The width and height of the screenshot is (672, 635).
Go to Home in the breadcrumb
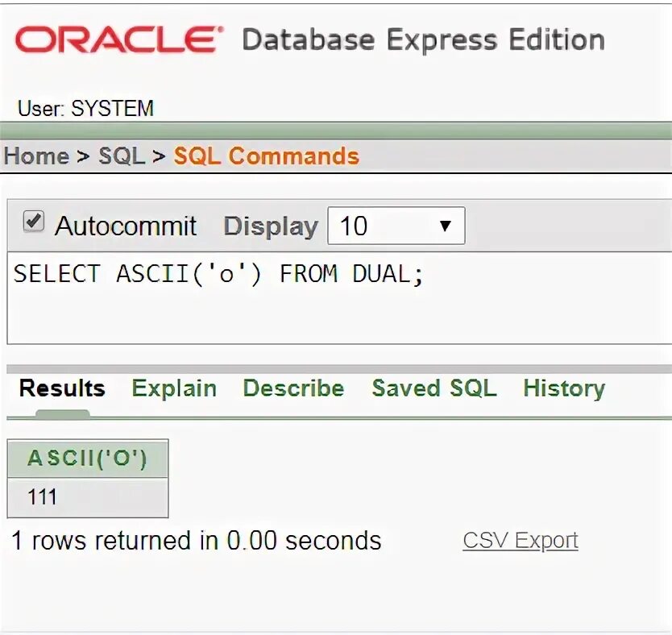[36, 156]
